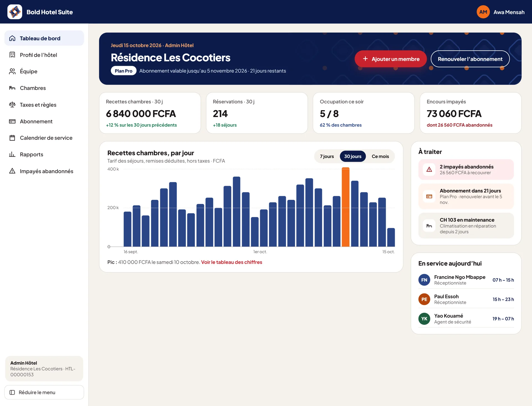The image size is (532, 406).
Task: Switch chart range to 7 jours
Action: [x=327, y=156]
